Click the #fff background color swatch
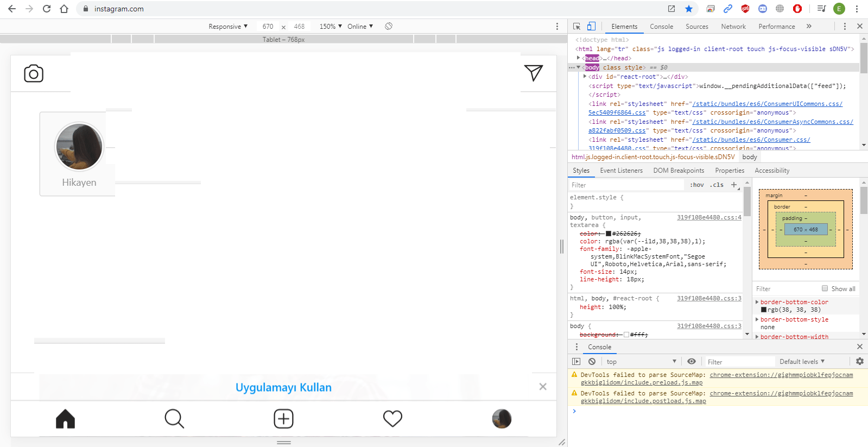The image size is (868, 447). coord(626,335)
